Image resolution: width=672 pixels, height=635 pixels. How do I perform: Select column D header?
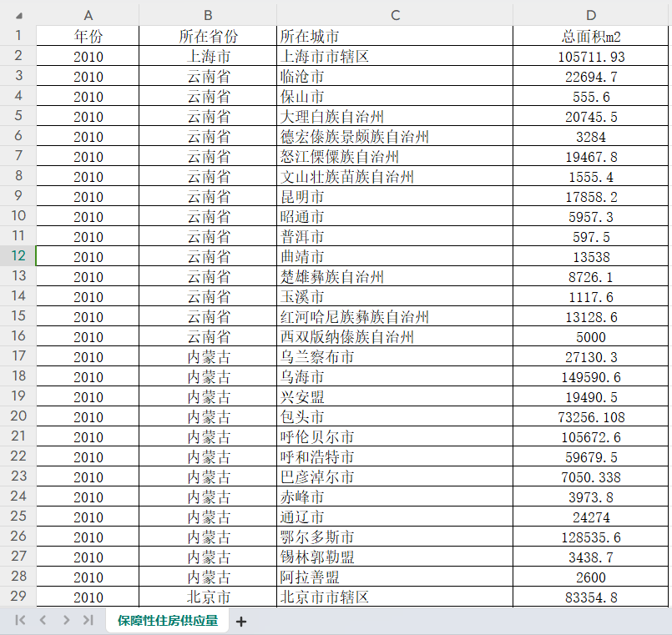click(591, 16)
